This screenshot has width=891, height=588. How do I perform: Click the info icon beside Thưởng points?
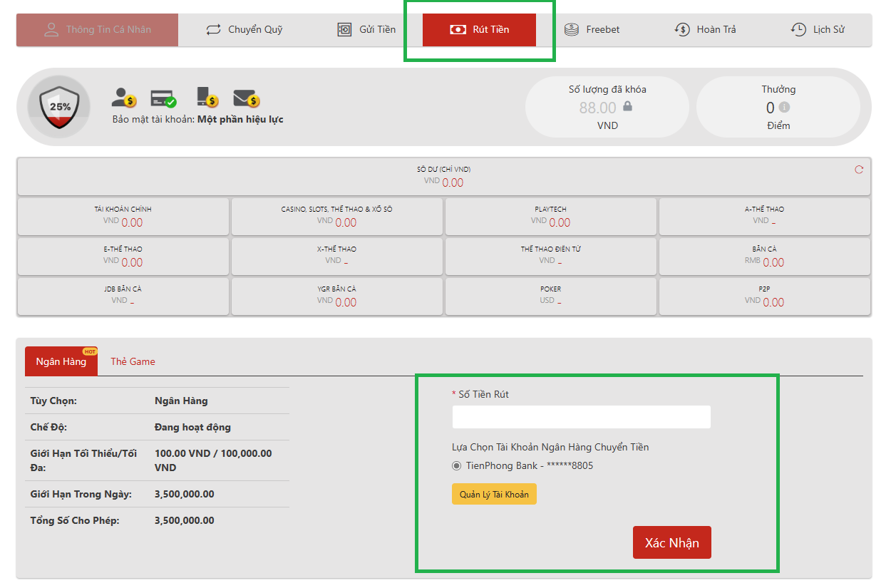click(x=784, y=108)
